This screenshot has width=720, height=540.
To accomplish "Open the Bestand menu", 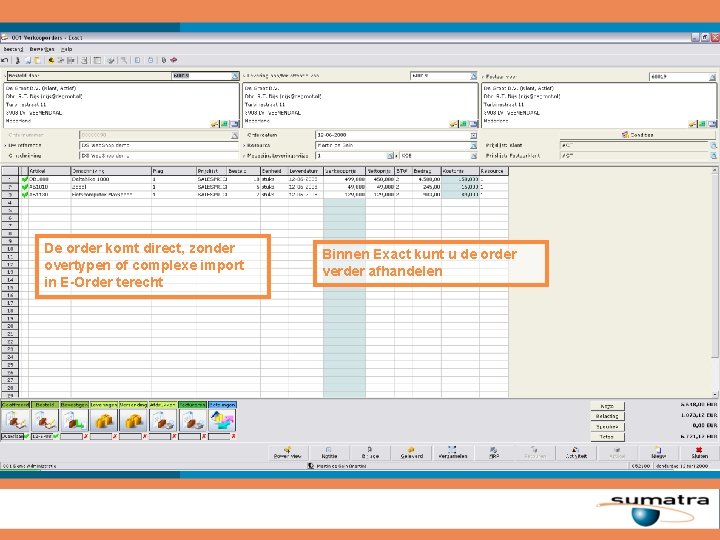I will [x=13, y=49].
